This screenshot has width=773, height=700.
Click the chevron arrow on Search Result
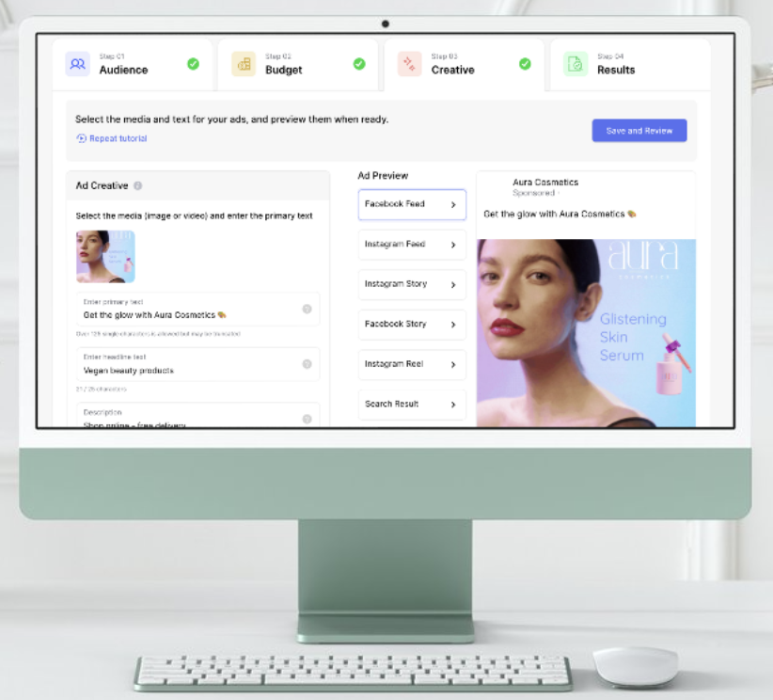(453, 405)
